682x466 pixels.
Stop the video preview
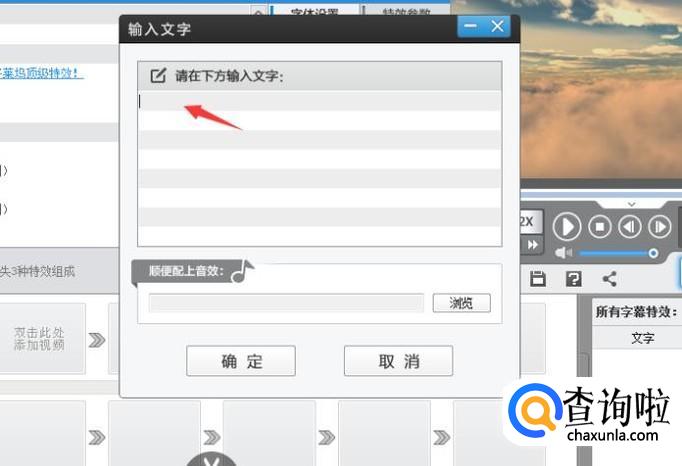600,227
